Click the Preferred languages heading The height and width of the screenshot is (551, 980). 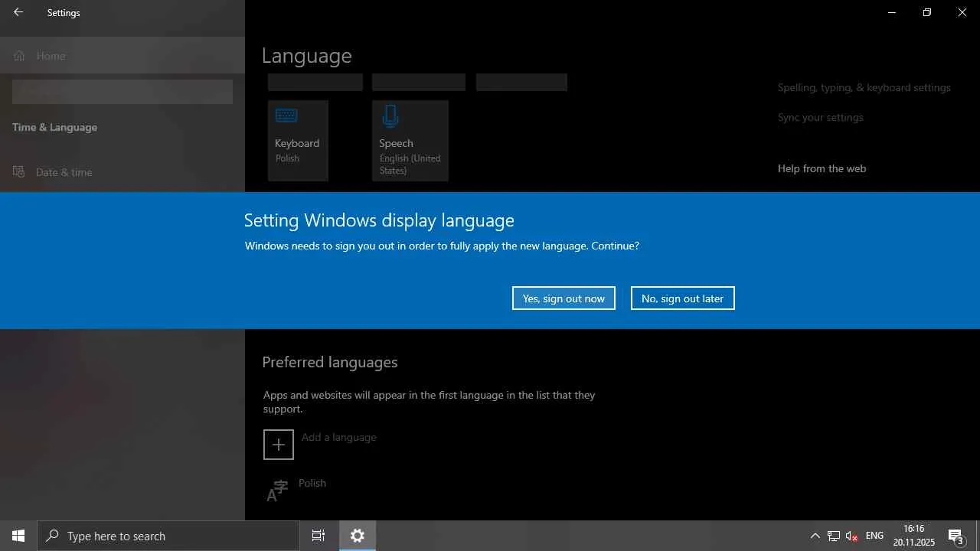(330, 362)
